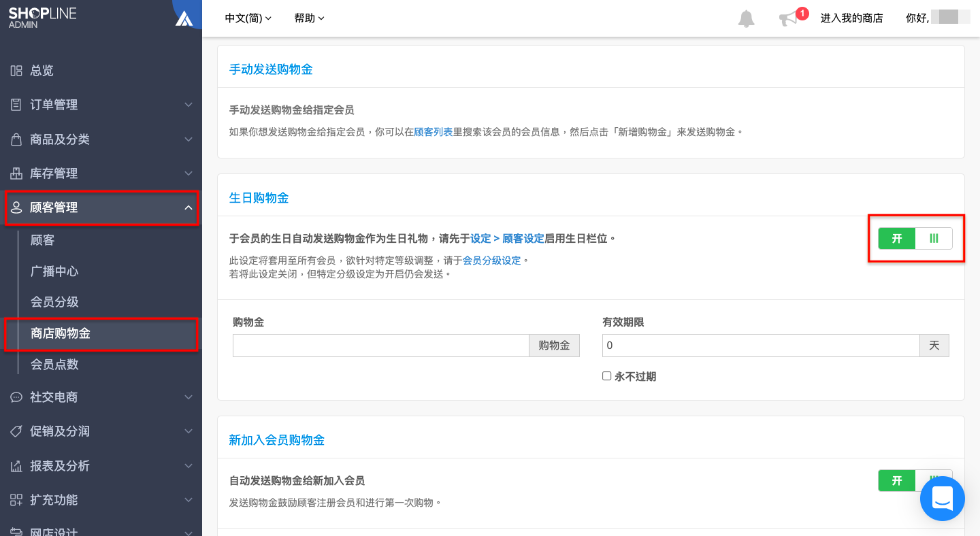Open the 帮助 help dropdown

310,18
